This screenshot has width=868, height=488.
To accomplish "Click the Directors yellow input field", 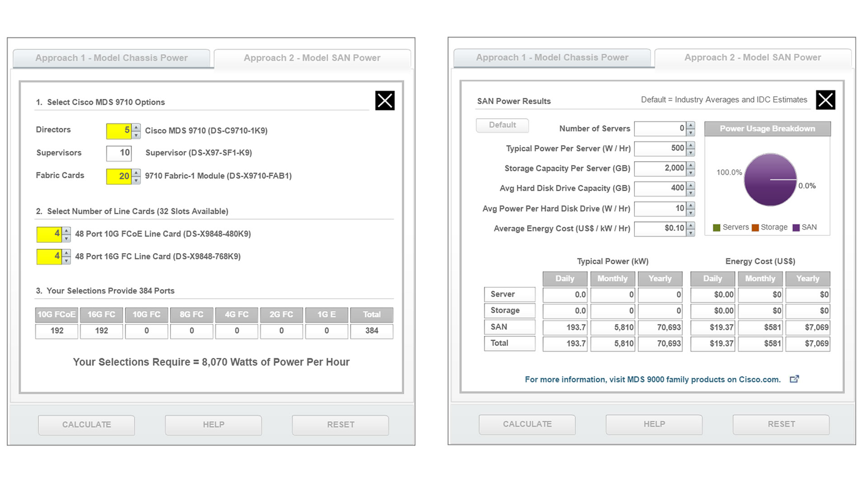I will pyautogui.click(x=119, y=131).
